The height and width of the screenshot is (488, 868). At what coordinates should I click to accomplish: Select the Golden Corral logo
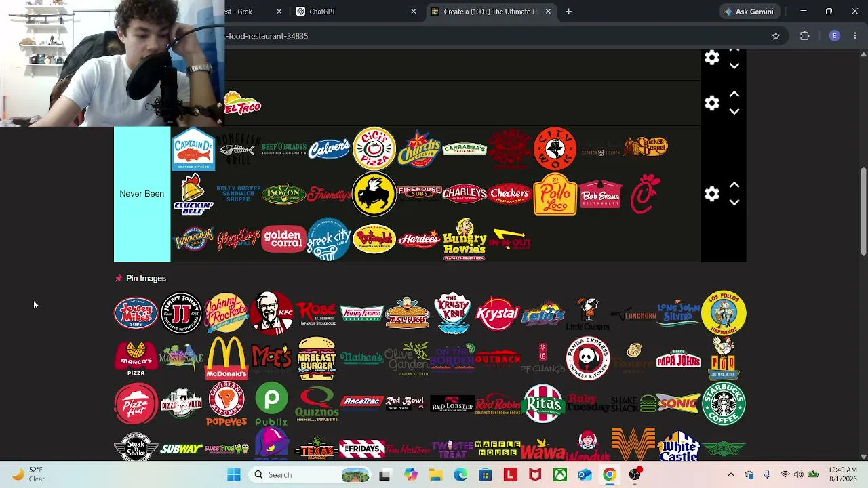(283, 239)
